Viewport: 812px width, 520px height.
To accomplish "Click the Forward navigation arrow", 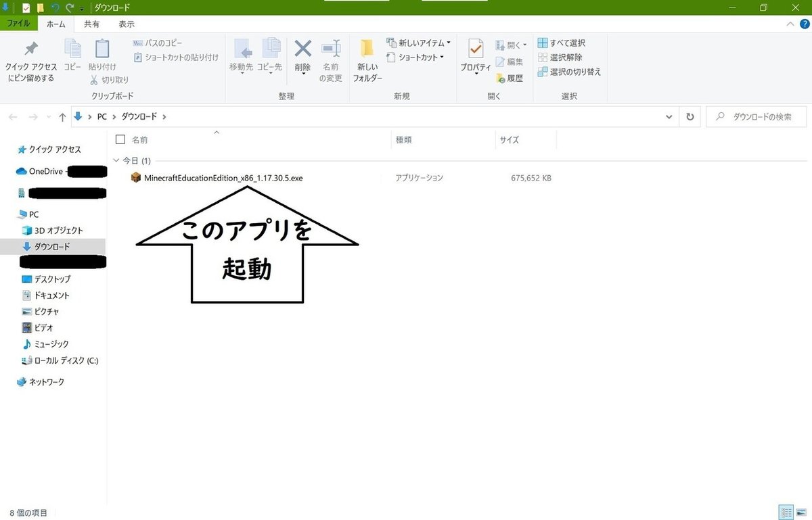I will 33,117.
